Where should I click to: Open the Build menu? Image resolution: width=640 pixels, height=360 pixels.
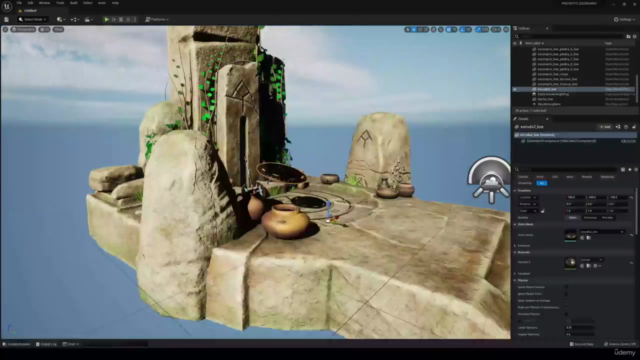pyautogui.click(x=74, y=3)
